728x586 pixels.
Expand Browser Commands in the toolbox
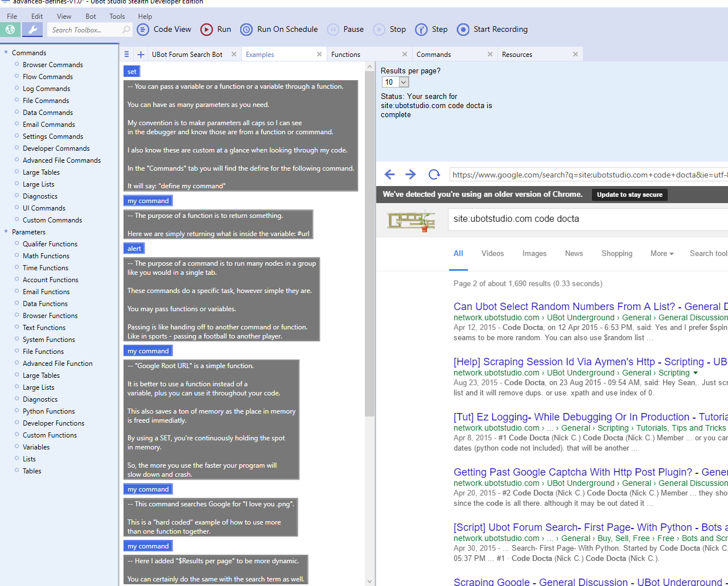pyautogui.click(x=17, y=65)
